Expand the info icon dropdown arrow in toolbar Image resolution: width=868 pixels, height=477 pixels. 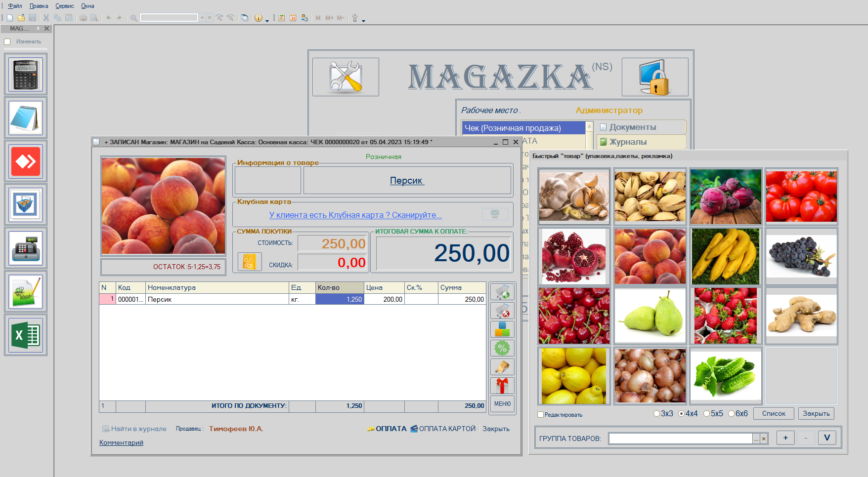[267, 20]
